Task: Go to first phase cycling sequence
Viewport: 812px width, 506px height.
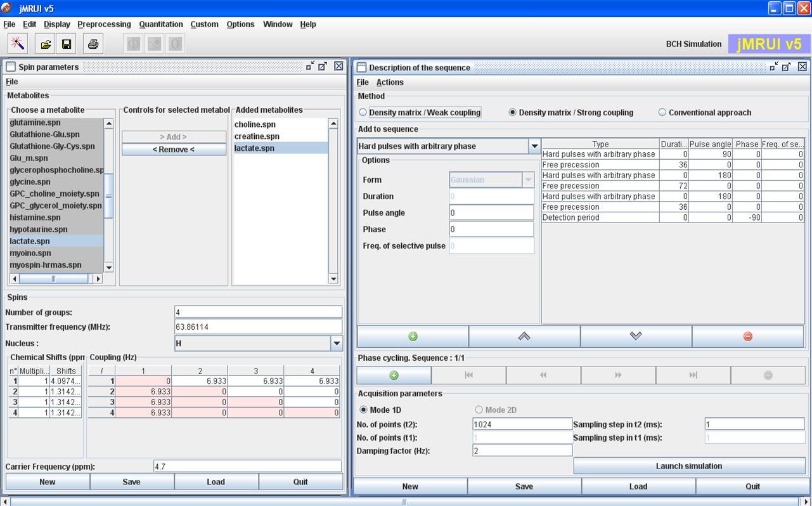Action: (x=468, y=375)
